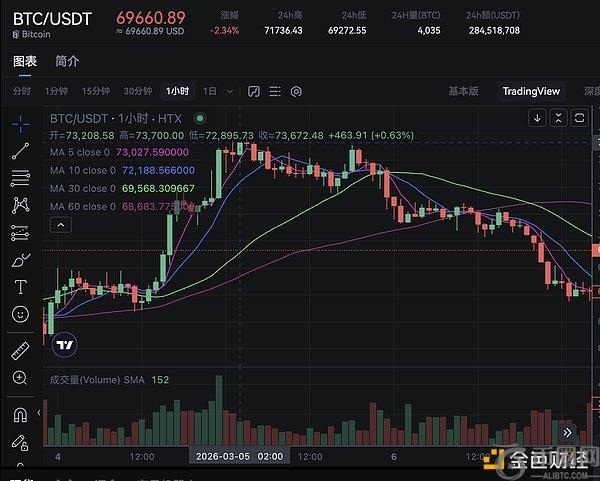
Task: Toggle magnet mode for drawings
Action: (x=20, y=414)
